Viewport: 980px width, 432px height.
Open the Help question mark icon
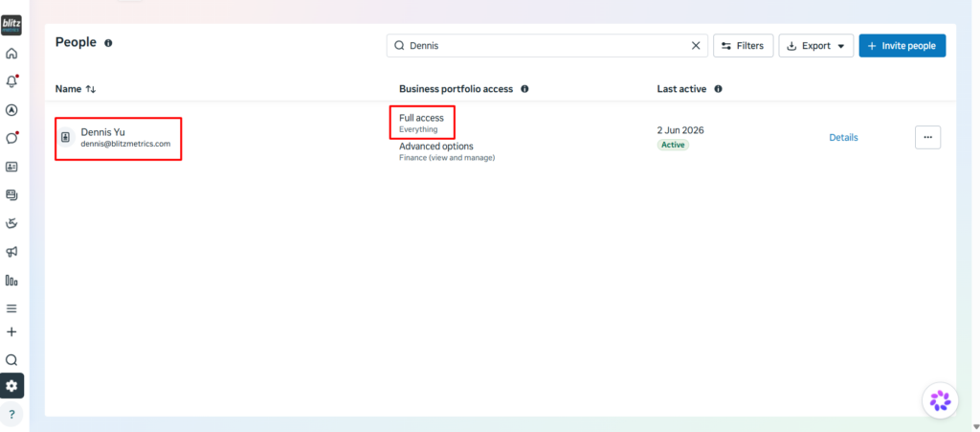pyautogui.click(x=11, y=414)
